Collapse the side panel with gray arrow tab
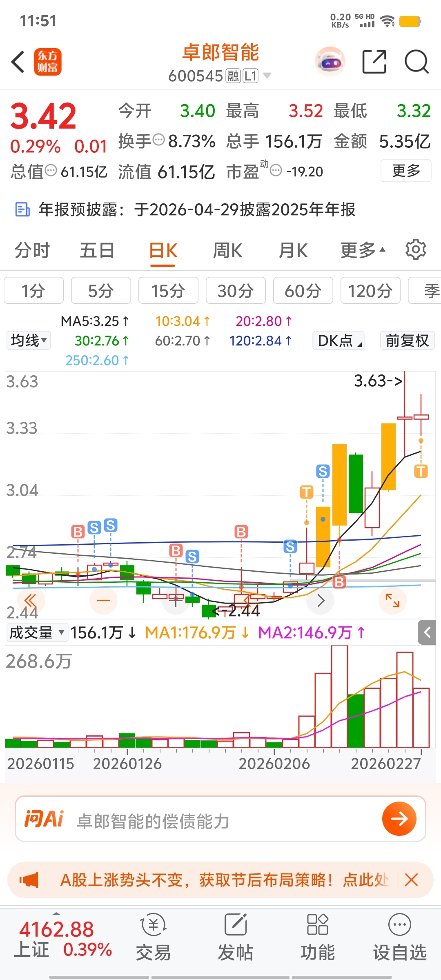 click(427, 633)
